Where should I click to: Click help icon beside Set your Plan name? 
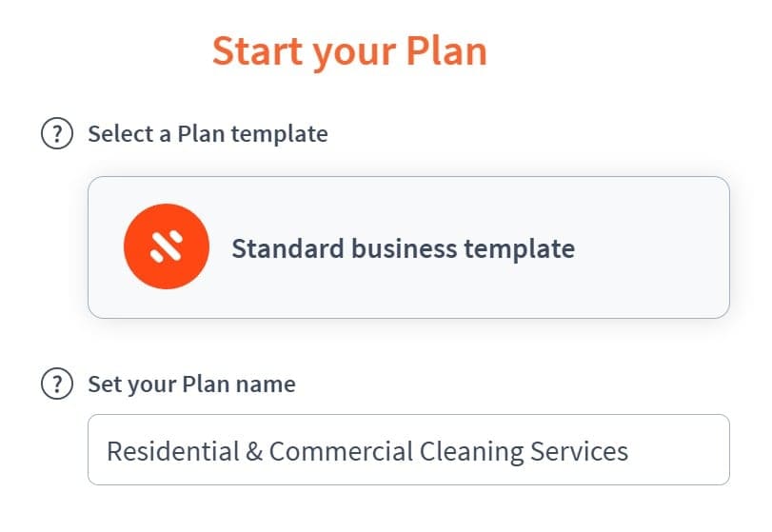57,384
